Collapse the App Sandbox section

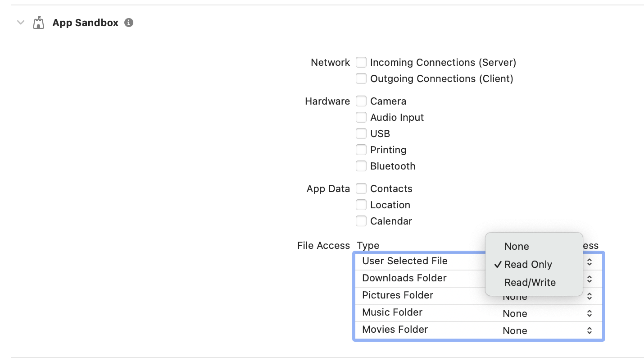[x=20, y=23]
